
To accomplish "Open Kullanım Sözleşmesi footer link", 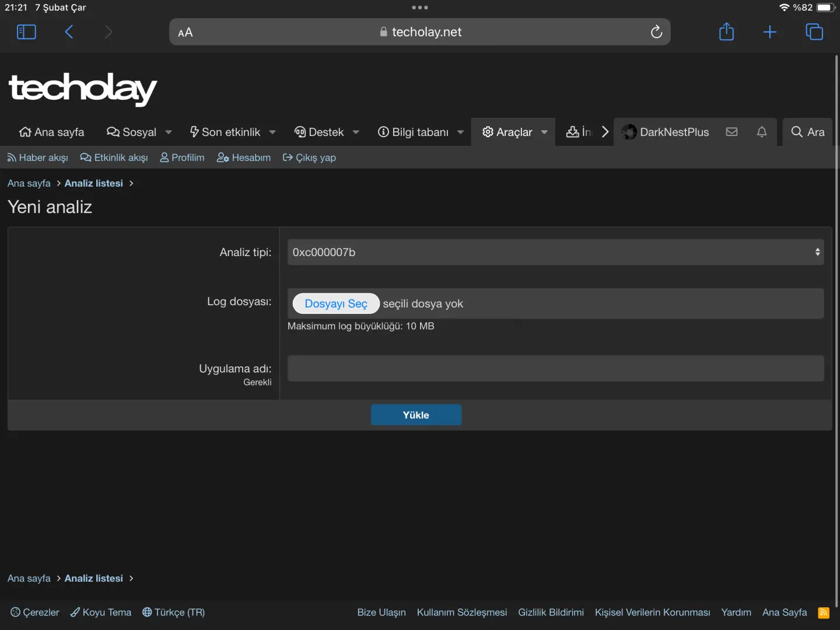I will 462,612.
